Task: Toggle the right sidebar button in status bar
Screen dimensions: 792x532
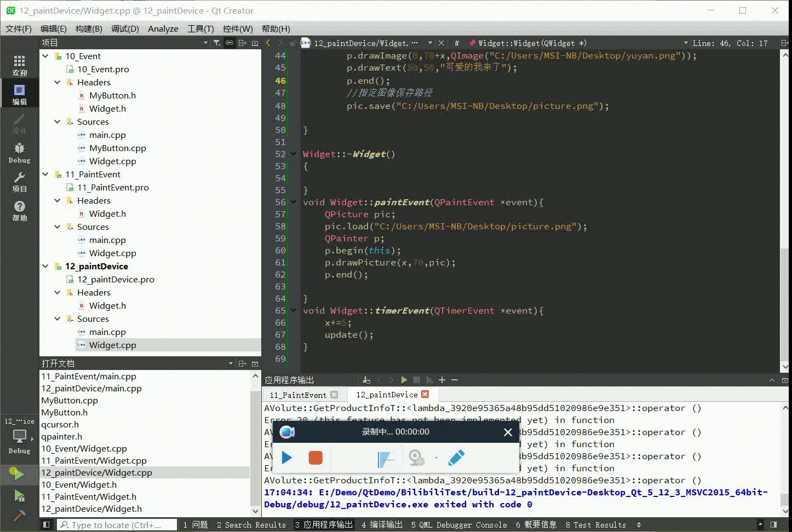Action: point(774,524)
